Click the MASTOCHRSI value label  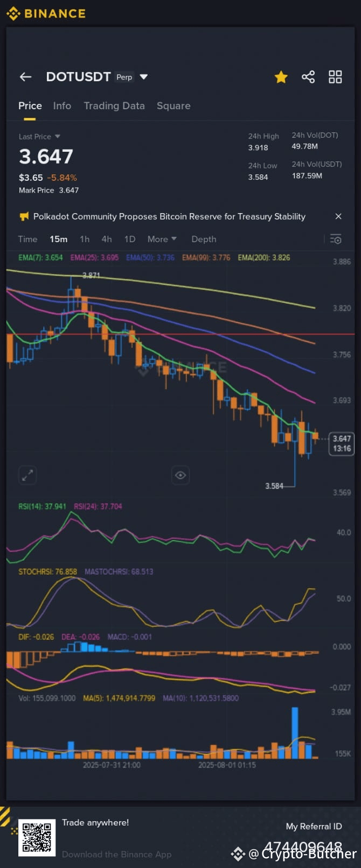(x=119, y=571)
